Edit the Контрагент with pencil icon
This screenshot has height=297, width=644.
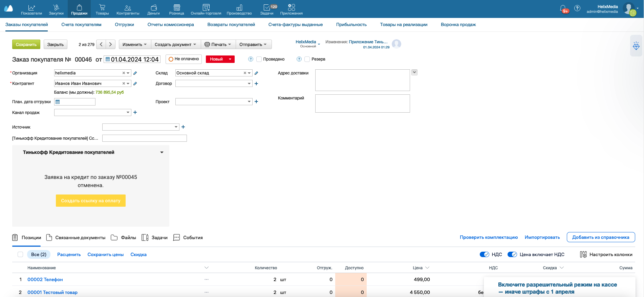(135, 84)
